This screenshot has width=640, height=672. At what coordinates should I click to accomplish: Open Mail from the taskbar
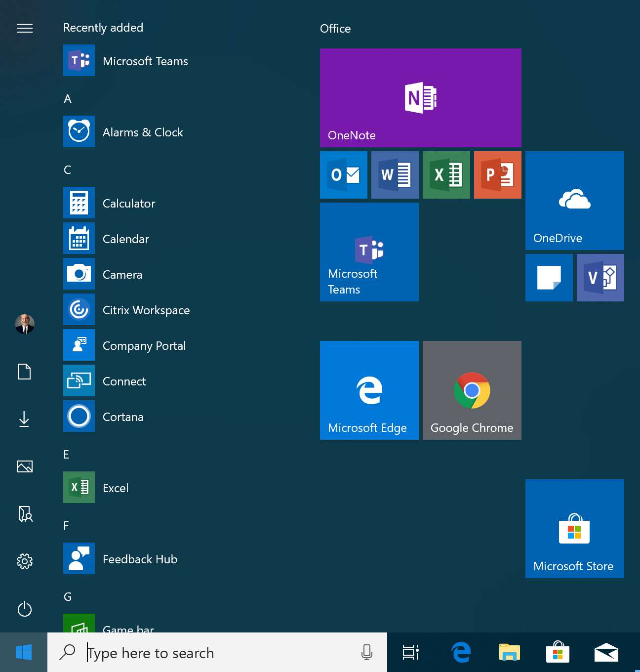click(606, 652)
